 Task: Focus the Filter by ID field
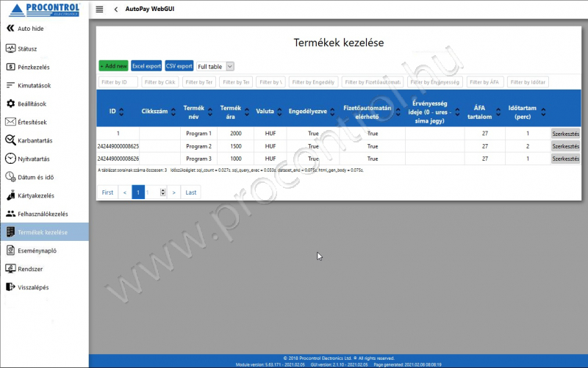(118, 82)
